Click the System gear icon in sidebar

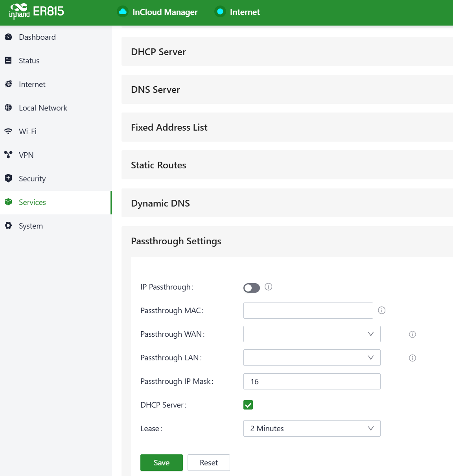(x=8, y=225)
